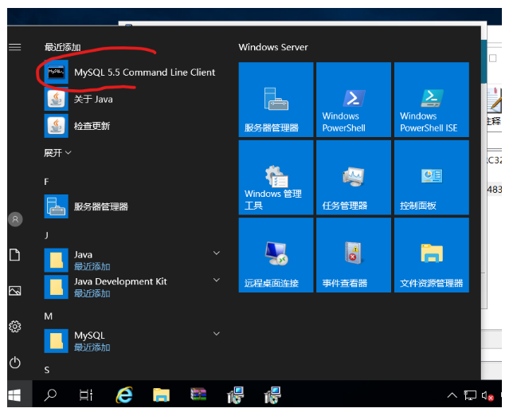Viewport: 517px width, 420px height.
Task: Open the Pictures icon in Start sidebar
Action: [x=15, y=291]
